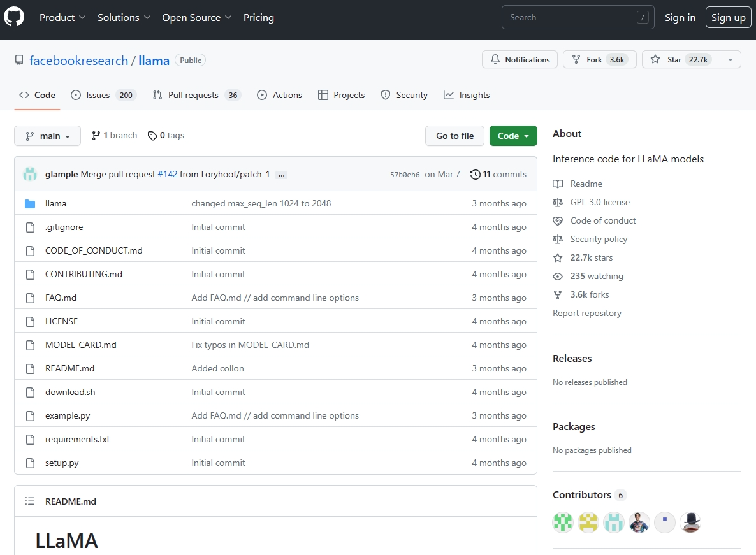This screenshot has height=555, width=756.
Task: Click the Notifications bell button
Action: click(520, 59)
